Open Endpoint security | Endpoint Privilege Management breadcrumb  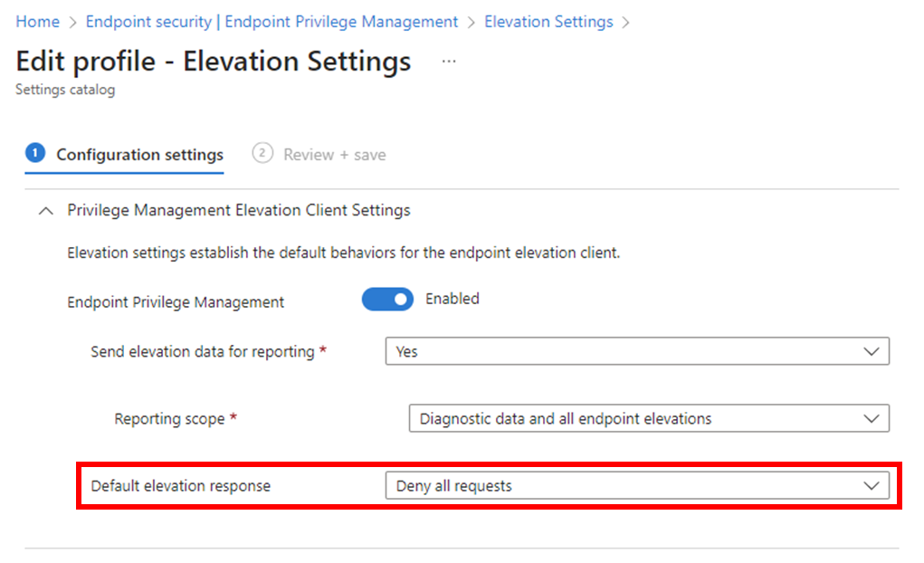coord(271,22)
